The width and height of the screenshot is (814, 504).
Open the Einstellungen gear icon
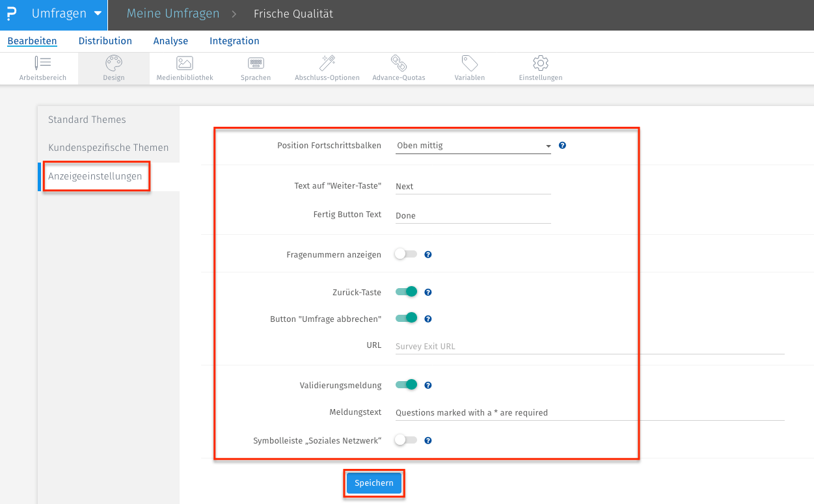540,67
